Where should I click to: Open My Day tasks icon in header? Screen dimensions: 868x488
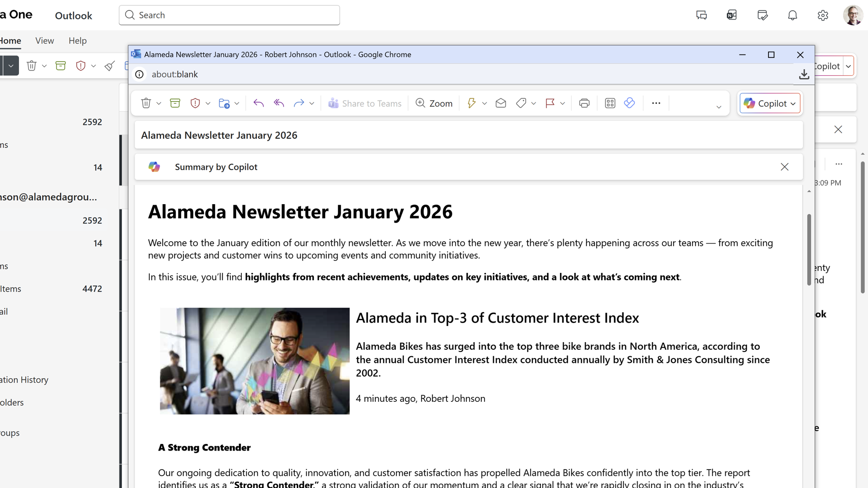click(762, 15)
